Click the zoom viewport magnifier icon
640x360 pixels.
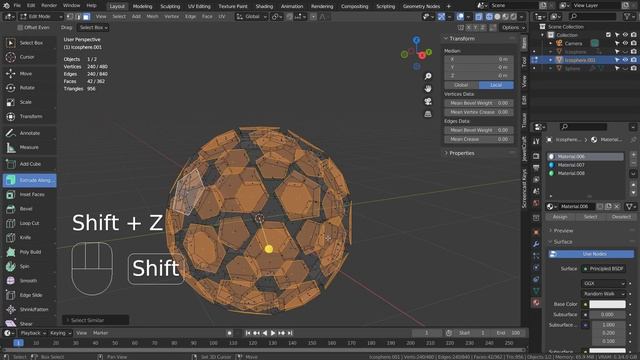(x=428, y=76)
